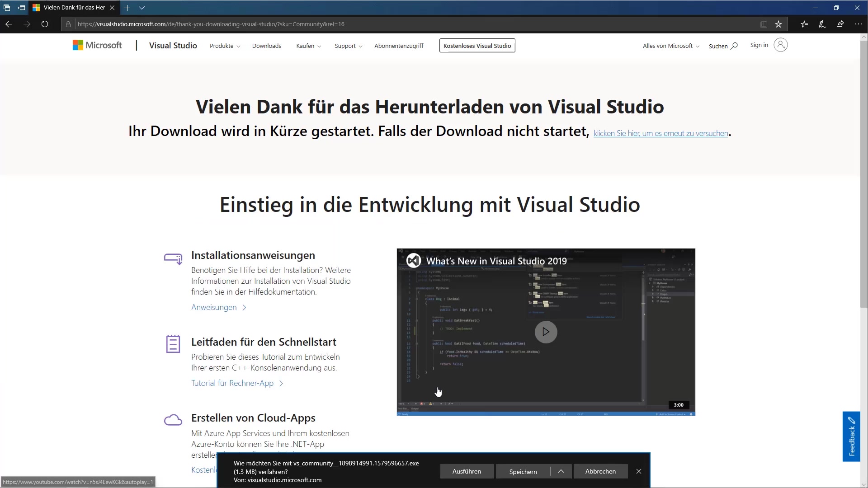Viewport: 868px width, 488px height.
Task: Expand the Kaufen dropdown menu
Action: coord(308,46)
